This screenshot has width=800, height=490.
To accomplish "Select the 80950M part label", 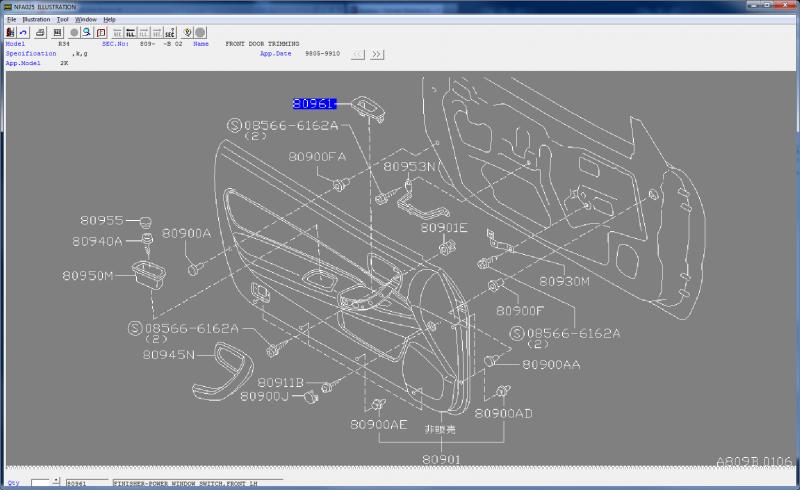I will coord(87,274).
